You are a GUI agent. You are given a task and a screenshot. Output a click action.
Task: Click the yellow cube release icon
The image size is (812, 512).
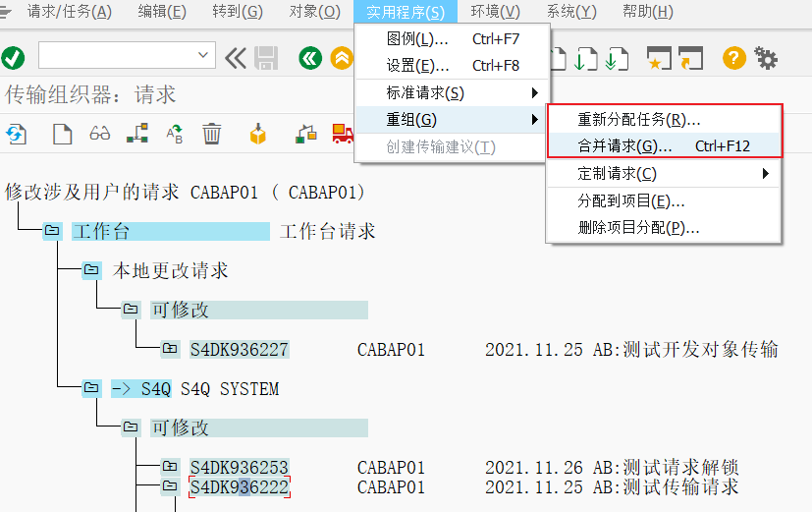[258, 134]
